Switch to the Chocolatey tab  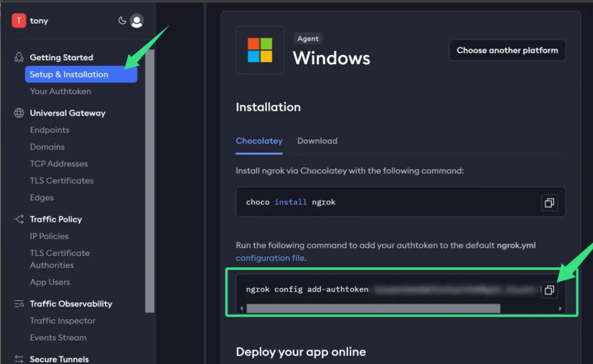[259, 141]
